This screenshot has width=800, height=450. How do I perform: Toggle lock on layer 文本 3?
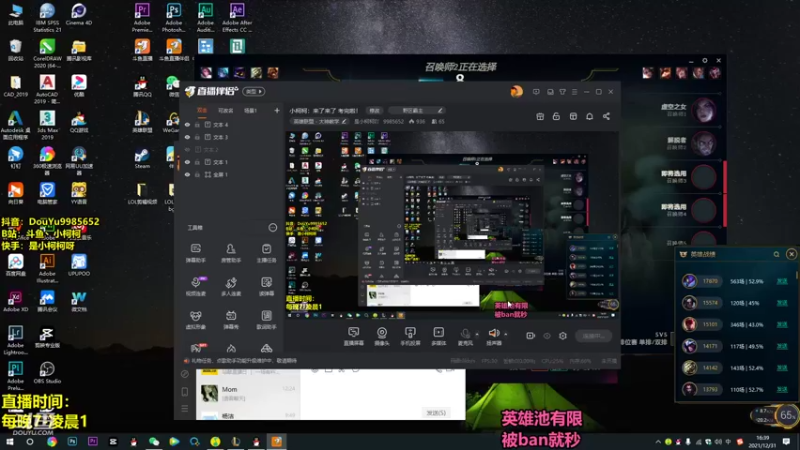[197, 137]
